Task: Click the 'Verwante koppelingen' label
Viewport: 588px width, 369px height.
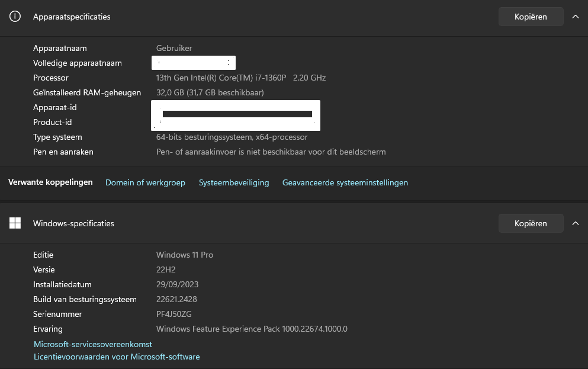Action: coord(50,182)
